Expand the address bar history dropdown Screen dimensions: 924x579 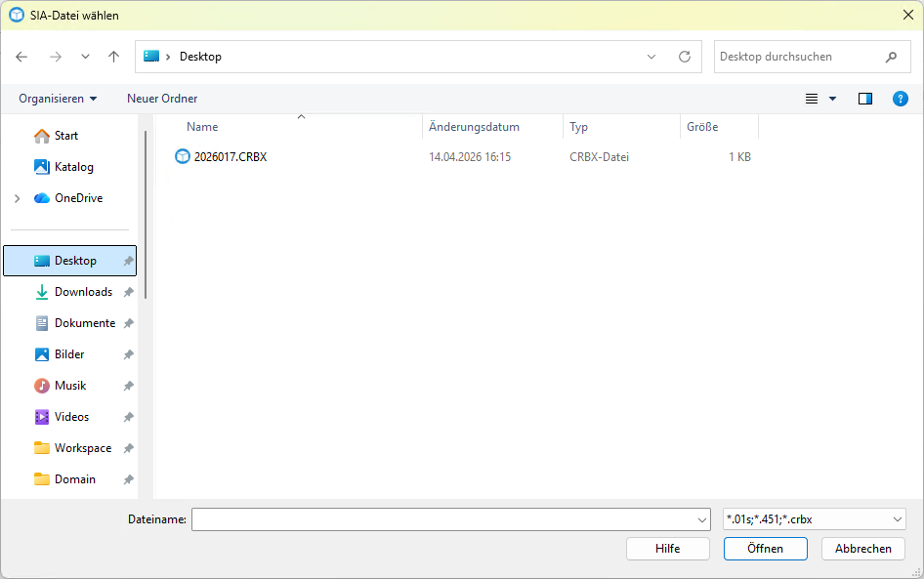[x=651, y=57]
